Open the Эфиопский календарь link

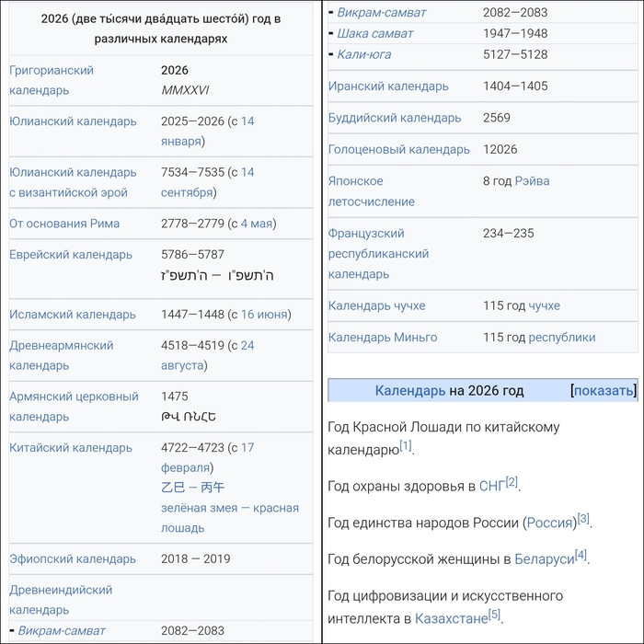click(73, 558)
